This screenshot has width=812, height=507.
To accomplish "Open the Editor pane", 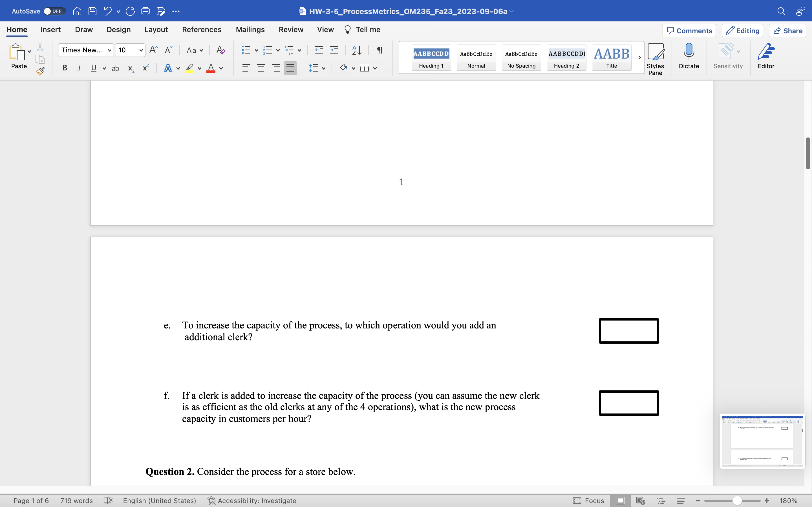I will pyautogui.click(x=765, y=57).
